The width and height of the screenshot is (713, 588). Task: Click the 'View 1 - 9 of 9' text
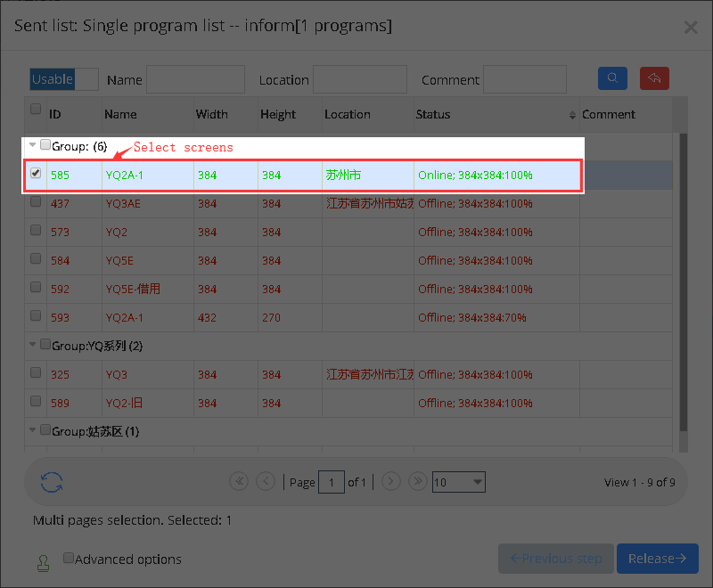pos(639,482)
